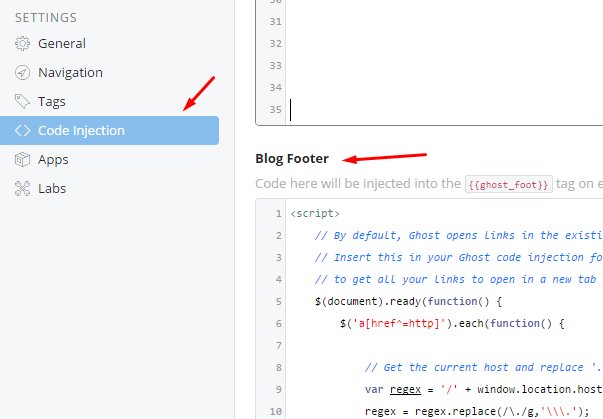Click line number 7 in footer editor
The width and height of the screenshot is (603, 419).
278,346
